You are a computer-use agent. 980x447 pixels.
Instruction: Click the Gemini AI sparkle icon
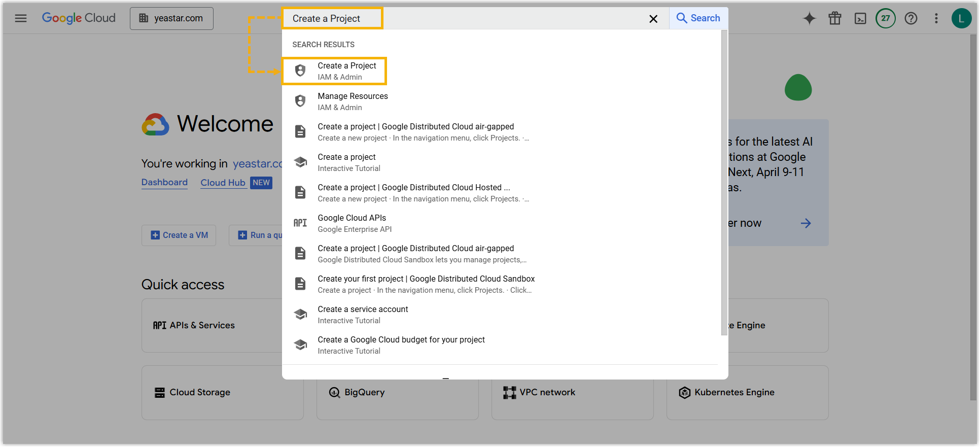(810, 19)
